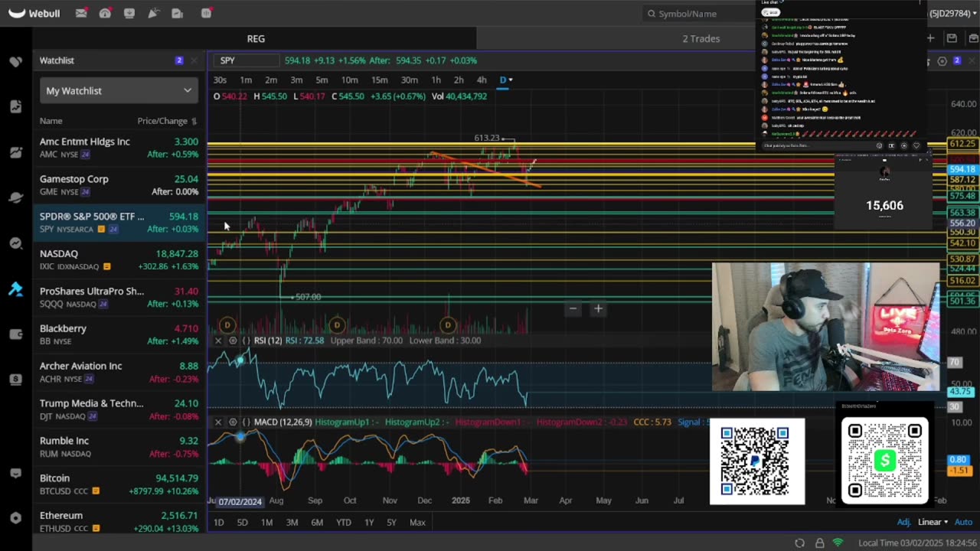Click the Symbol/Name search field
Image resolution: width=980 pixels, height=551 pixels.
[x=697, y=14]
